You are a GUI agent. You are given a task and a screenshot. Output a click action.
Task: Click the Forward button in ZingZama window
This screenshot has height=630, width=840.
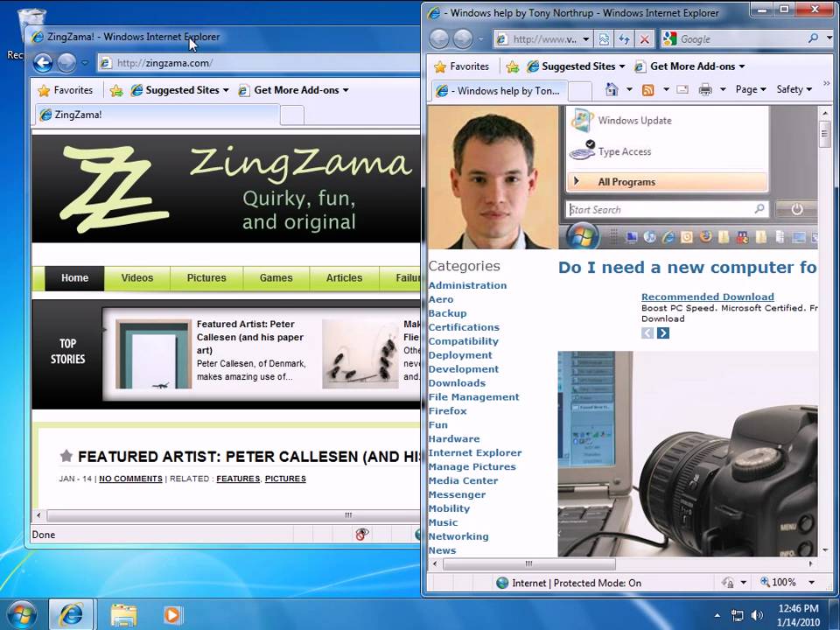click(66, 63)
